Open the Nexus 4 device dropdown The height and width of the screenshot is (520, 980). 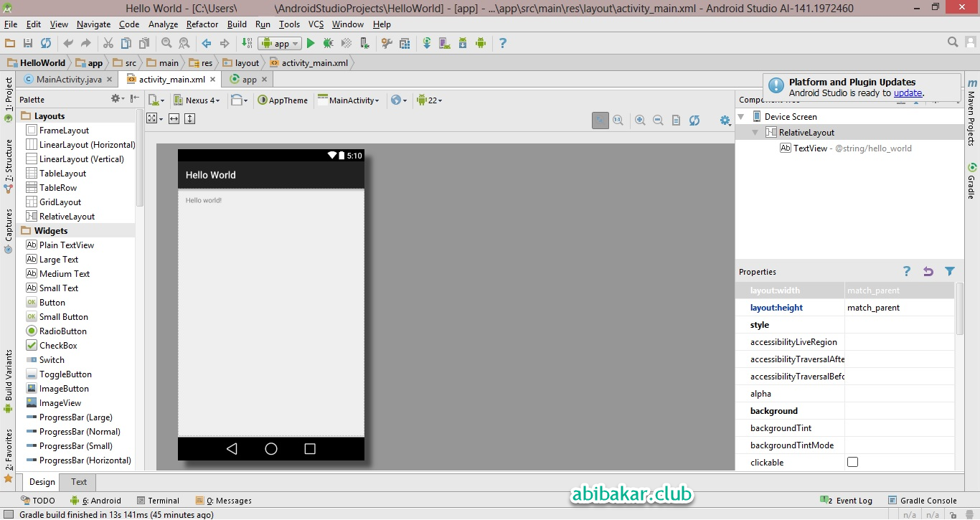[x=197, y=100]
